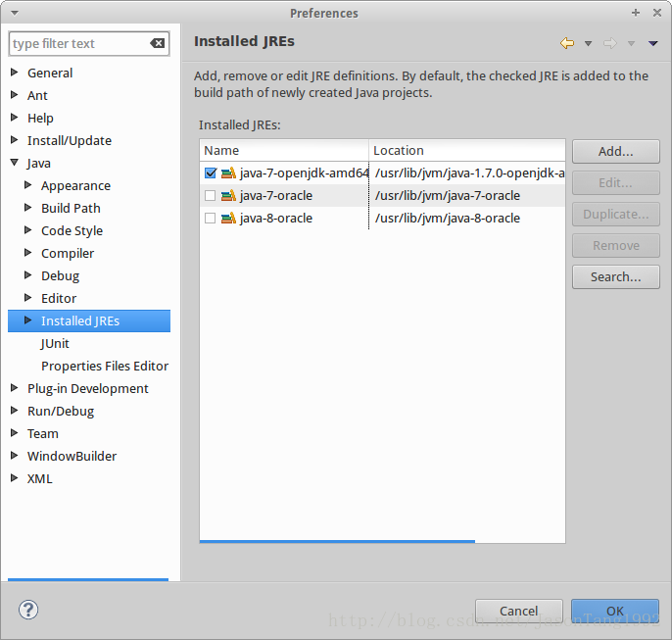Click the Cancel button
The width and height of the screenshot is (672, 640).
click(519, 611)
